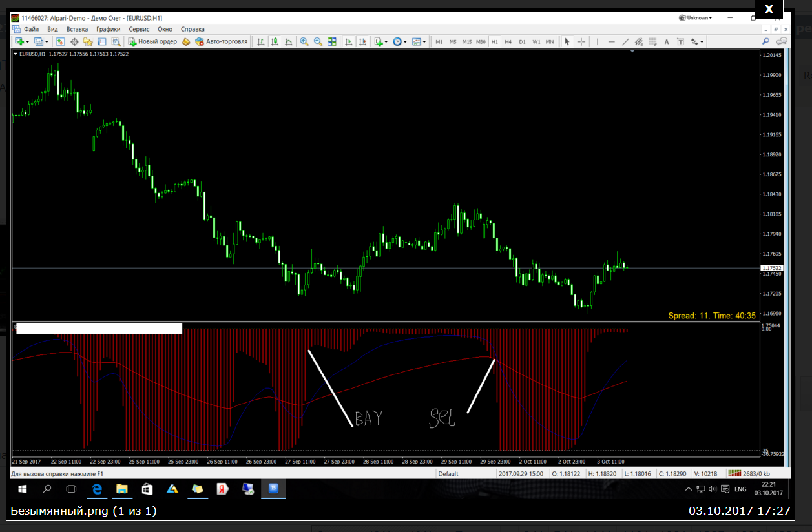Click the MetaEditor book icon

coord(185,41)
